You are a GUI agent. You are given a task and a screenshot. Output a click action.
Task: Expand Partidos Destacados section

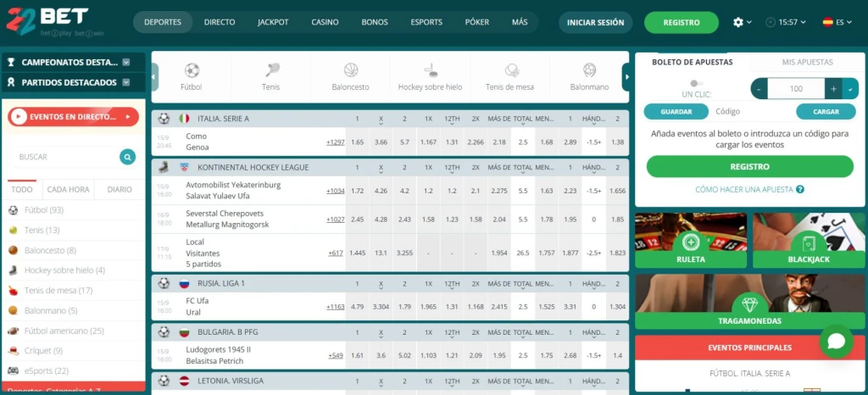point(126,82)
